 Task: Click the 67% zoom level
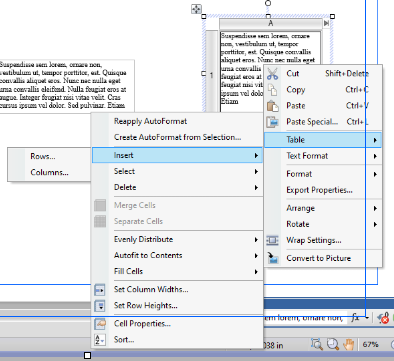(x=370, y=344)
